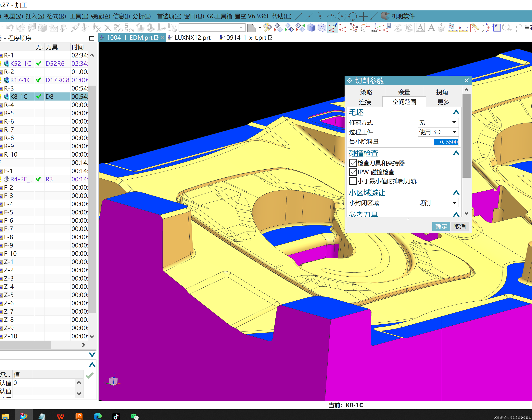
Task: Click the save WCS floppy icon
Action: point(387,28)
